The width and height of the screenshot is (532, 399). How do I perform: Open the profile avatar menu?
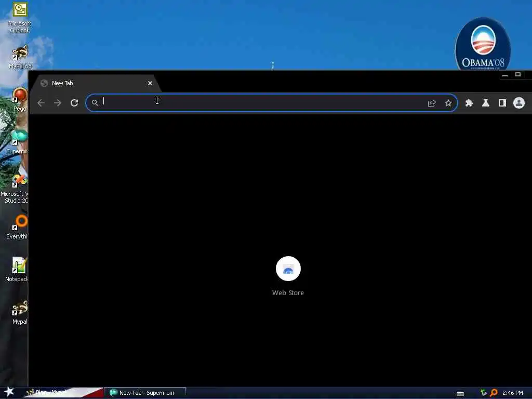tap(519, 103)
